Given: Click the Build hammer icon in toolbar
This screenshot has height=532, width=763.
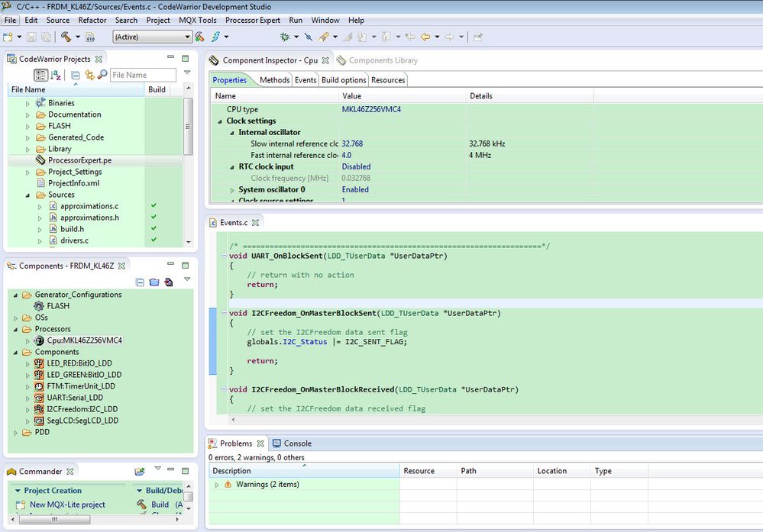Looking at the screenshot, I should (66, 37).
